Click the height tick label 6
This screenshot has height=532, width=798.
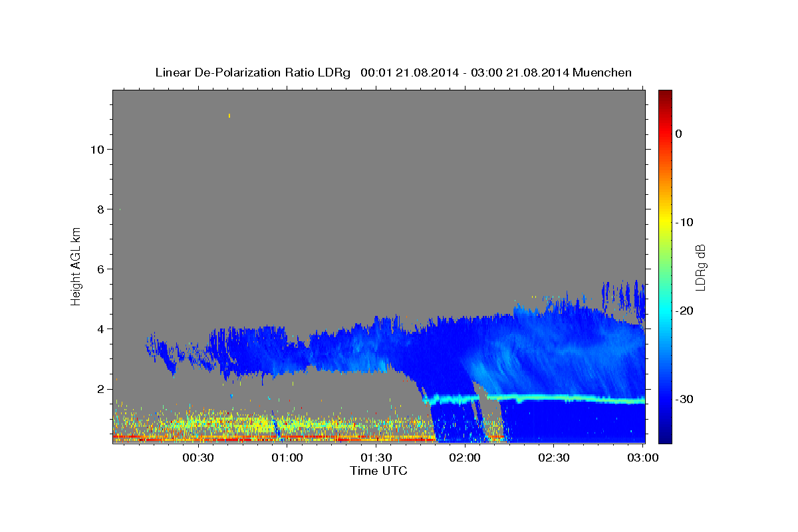(x=101, y=269)
